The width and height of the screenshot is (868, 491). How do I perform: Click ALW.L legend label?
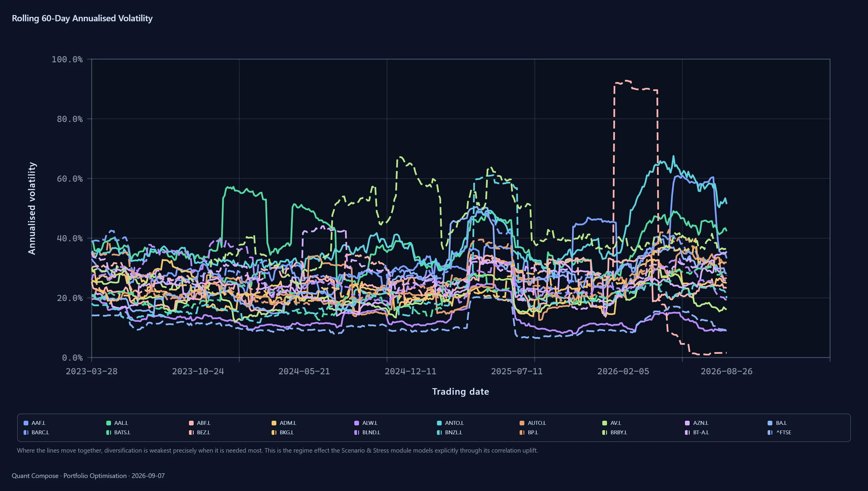click(x=370, y=423)
